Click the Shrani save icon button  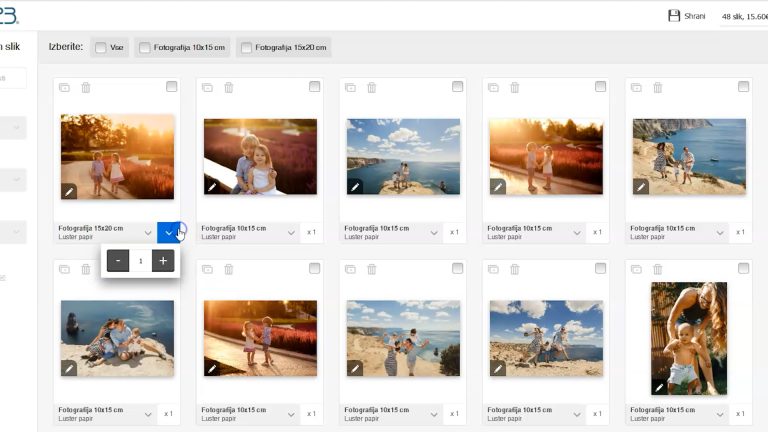click(675, 16)
